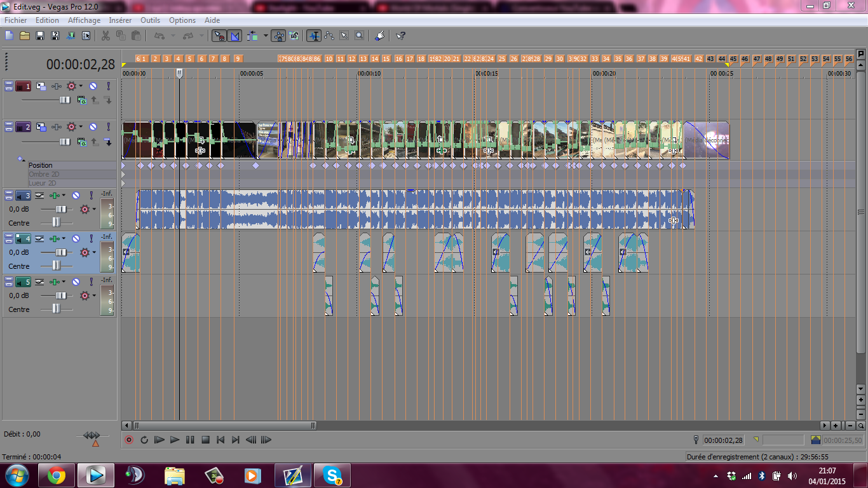
Task: Open the project properties toolbar icon
Action: point(86,36)
